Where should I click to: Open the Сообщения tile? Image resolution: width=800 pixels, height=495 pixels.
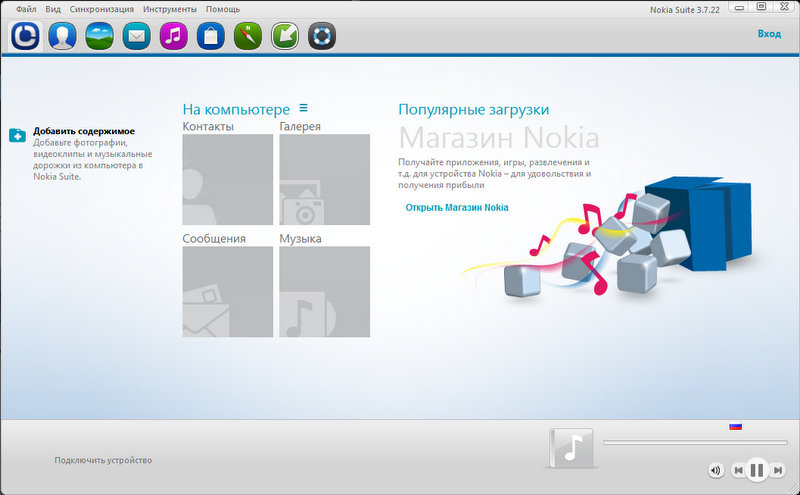point(228,291)
